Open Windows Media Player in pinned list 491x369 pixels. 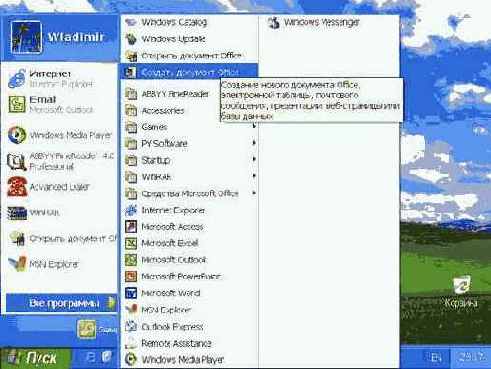tap(60, 135)
